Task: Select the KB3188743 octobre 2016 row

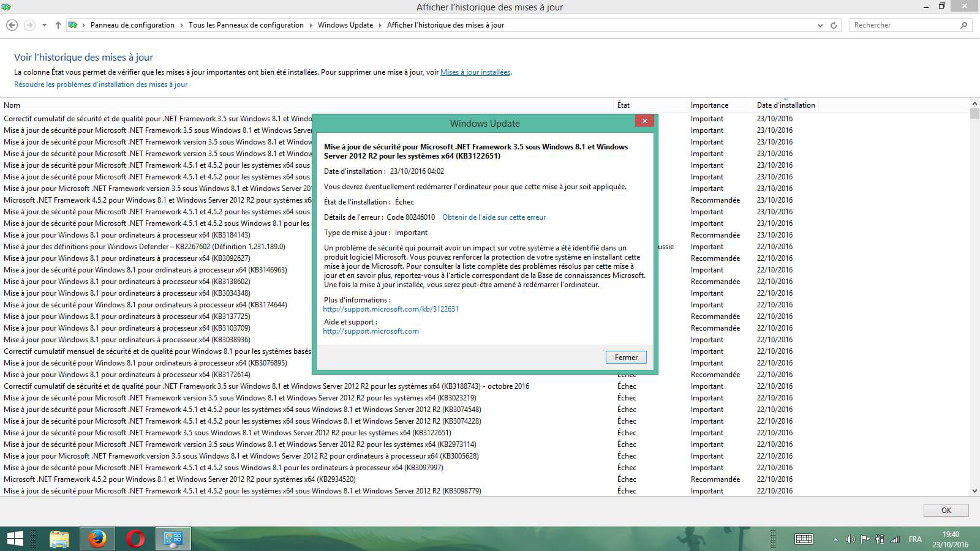Action: tap(410, 386)
